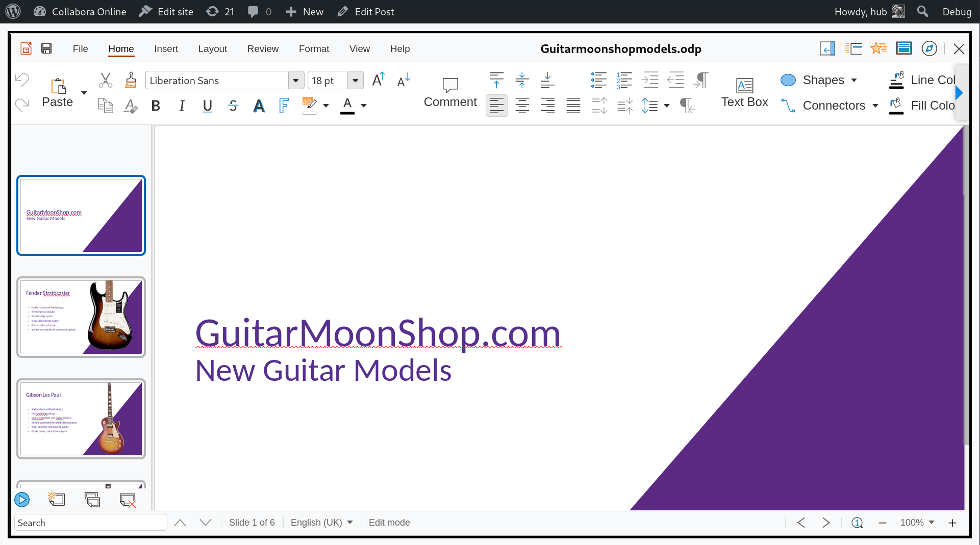Switch to the Insert tab
The image size is (980, 545).
coord(166,49)
